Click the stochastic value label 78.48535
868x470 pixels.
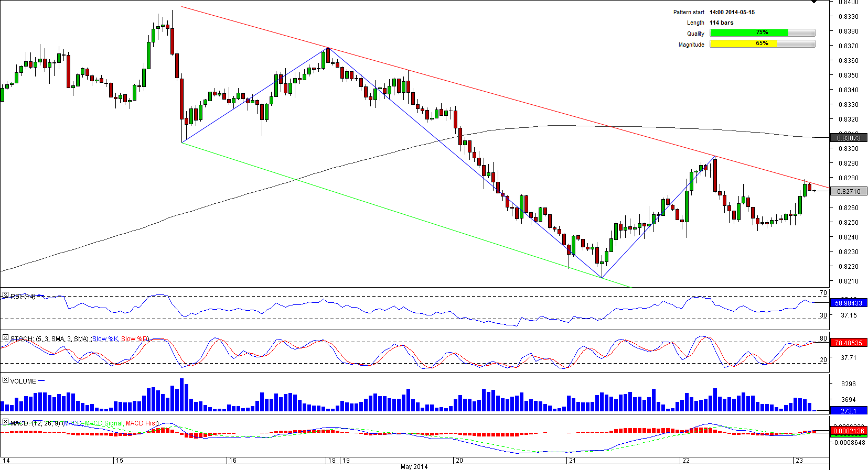click(849, 343)
